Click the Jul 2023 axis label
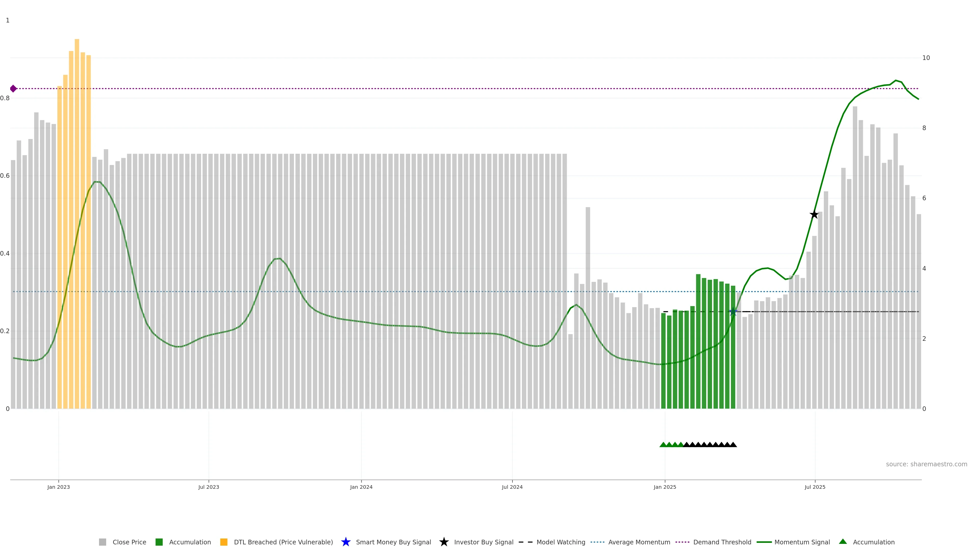Viewport: 980px width, 551px height. [x=209, y=487]
